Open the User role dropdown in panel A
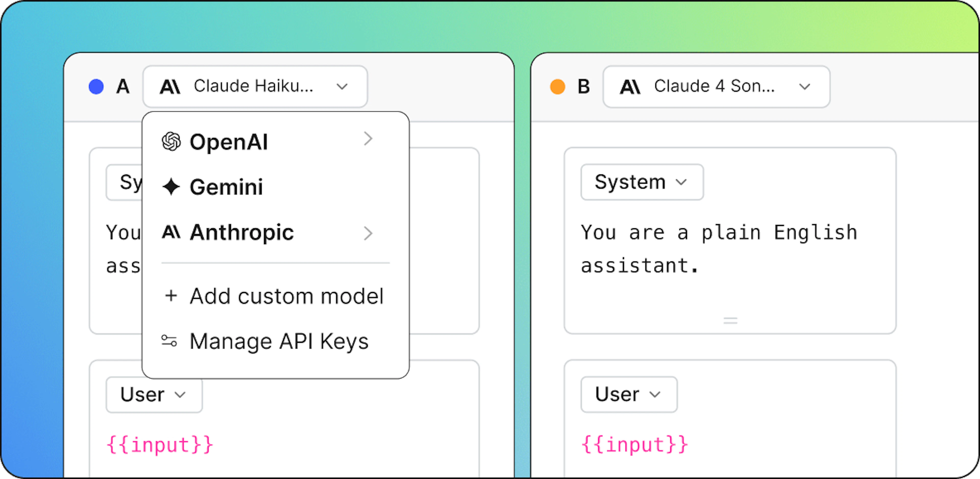The height and width of the screenshot is (479, 980). pyautogui.click(x=154, y=395)
